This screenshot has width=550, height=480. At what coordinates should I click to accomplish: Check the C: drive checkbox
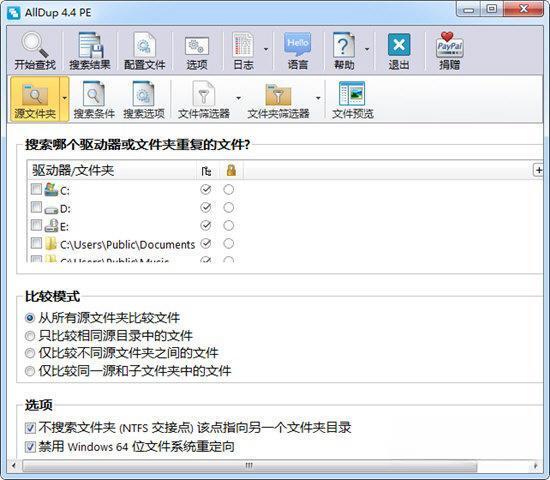pos(36,189)
